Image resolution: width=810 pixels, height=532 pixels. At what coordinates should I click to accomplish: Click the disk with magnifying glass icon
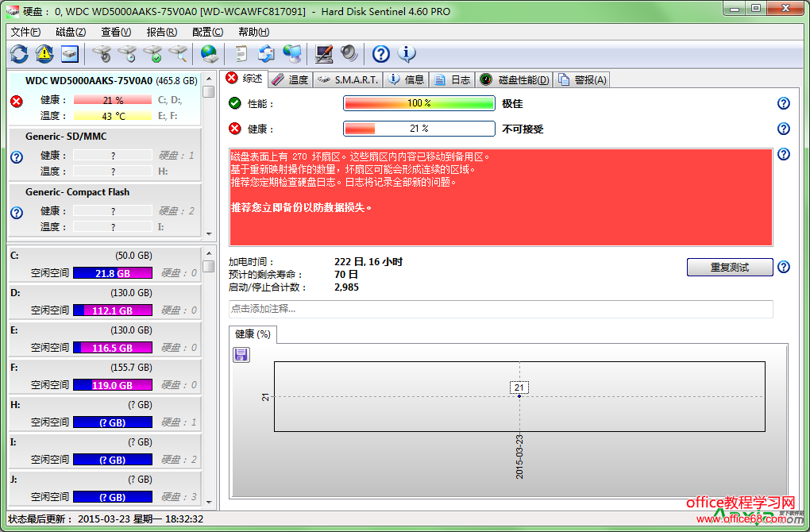(x=178, y=54)
